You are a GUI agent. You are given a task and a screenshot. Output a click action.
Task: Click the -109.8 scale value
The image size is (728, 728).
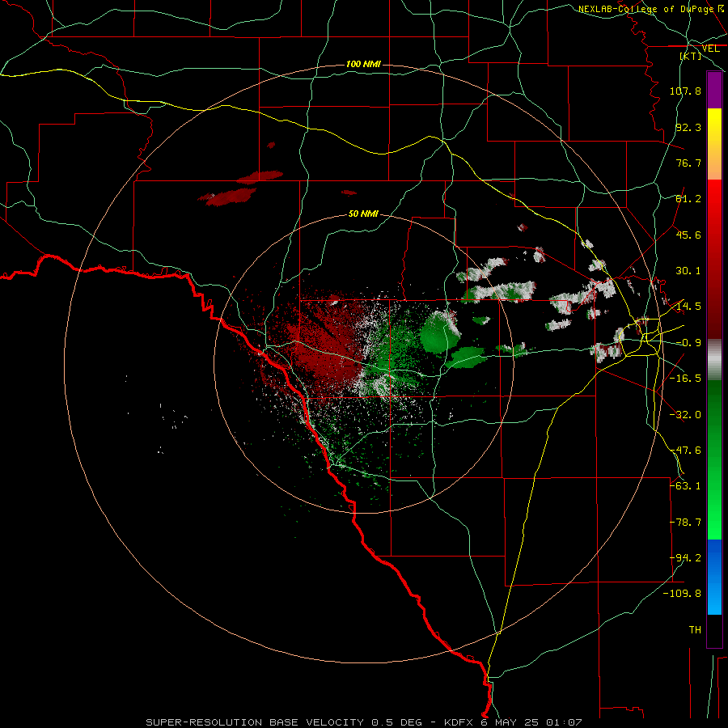click(x=683, y=594)
